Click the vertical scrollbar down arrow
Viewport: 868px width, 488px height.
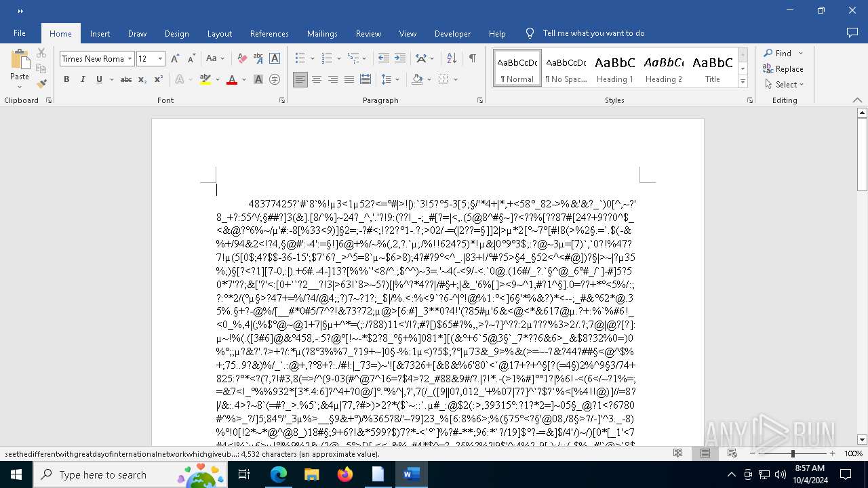(862, 440)
